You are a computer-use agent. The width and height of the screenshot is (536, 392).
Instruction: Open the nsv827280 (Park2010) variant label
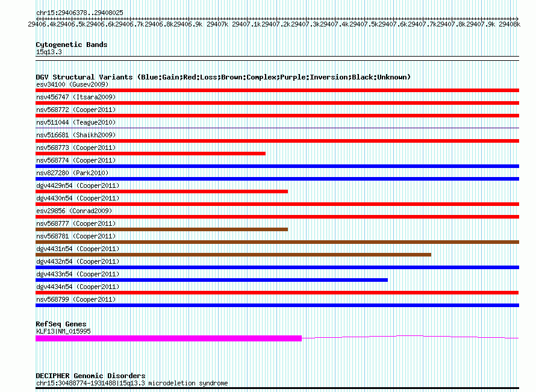point(72,173)
